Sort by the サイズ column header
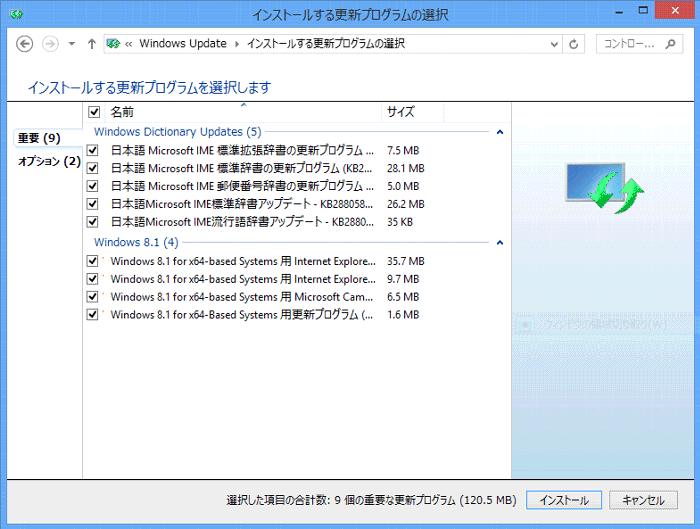The width and height of the screenshot is (700, 529). coord(412,112)
